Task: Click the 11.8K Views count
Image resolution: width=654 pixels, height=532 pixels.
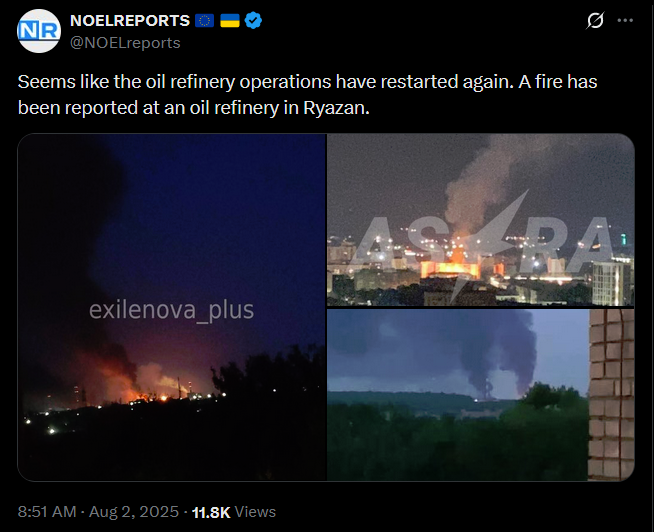Action: point(234,512)
